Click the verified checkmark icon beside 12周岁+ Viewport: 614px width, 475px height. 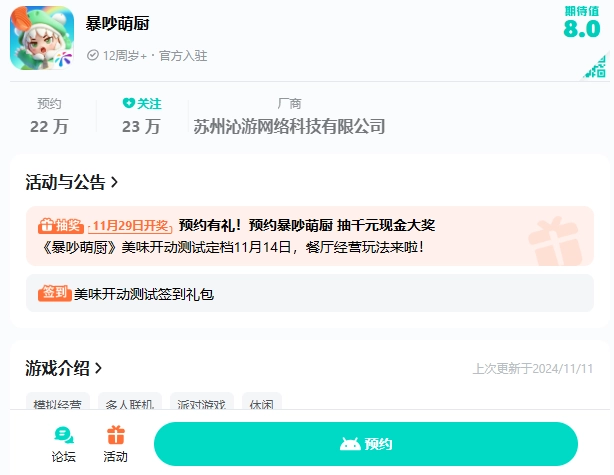pos(93,56)
